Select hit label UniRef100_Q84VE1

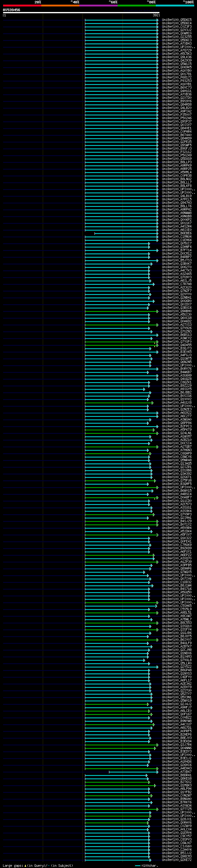point(177,128)
